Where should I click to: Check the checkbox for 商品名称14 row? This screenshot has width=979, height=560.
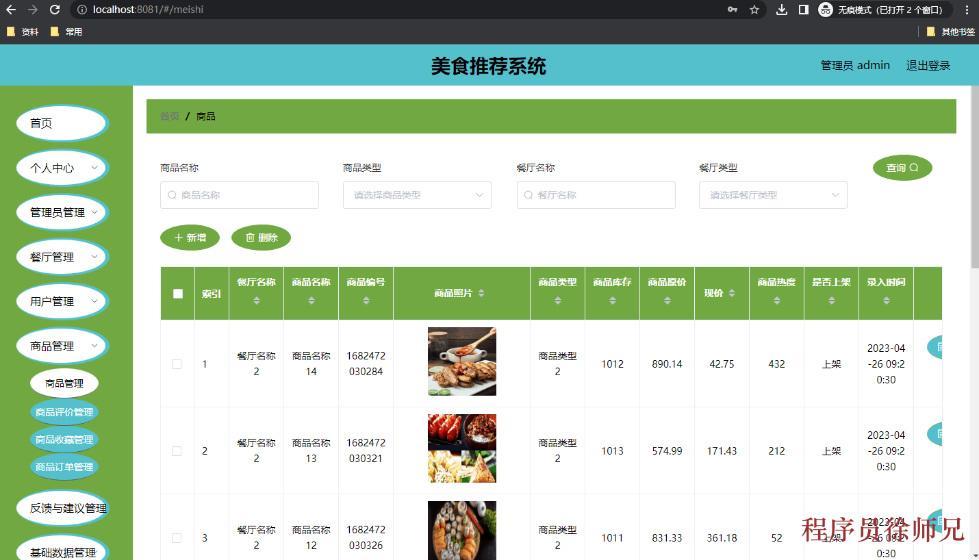177,364
